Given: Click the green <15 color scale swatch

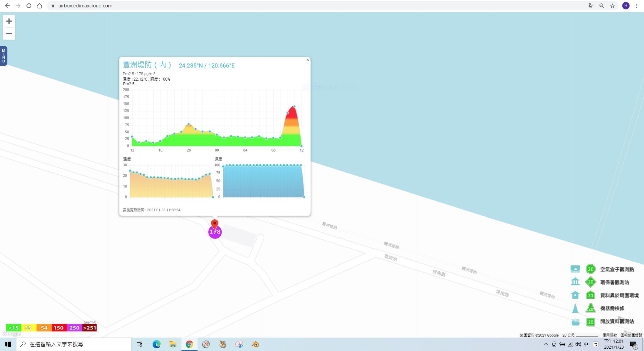Looking at the screenshot, I should (13, 328).
